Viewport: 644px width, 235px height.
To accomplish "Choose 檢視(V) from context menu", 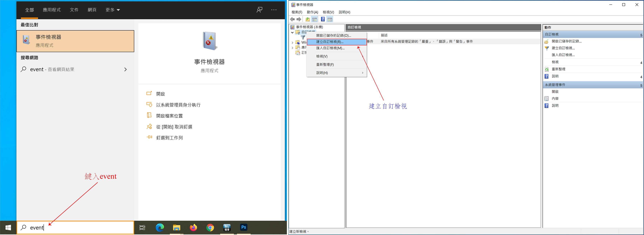I will [x=337, y=56].
